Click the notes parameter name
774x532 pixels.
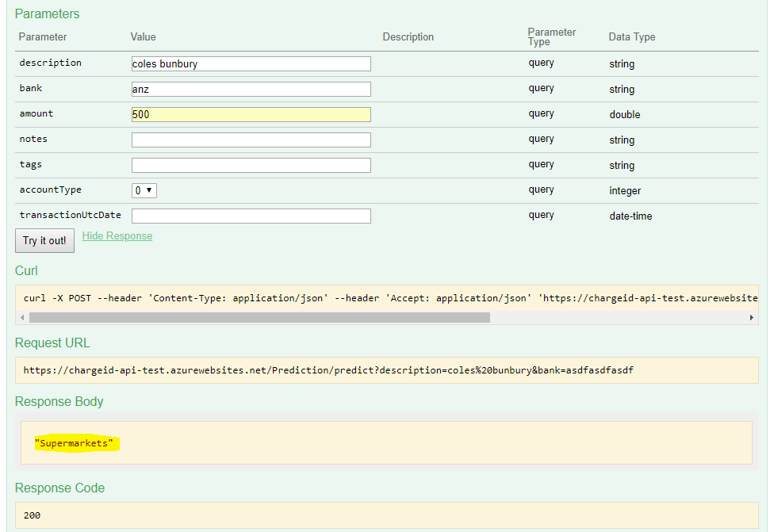click(x=33, y=139)
